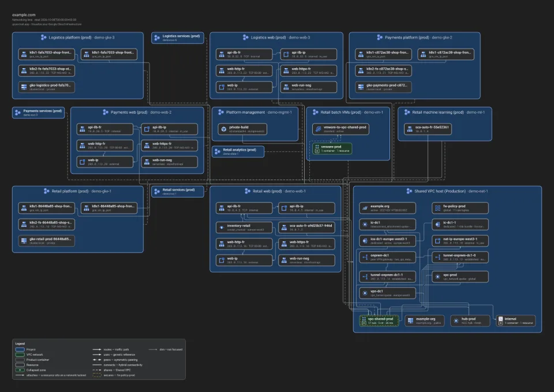Select web-http-fr in Logistics web project

click(x=244, y=70)
